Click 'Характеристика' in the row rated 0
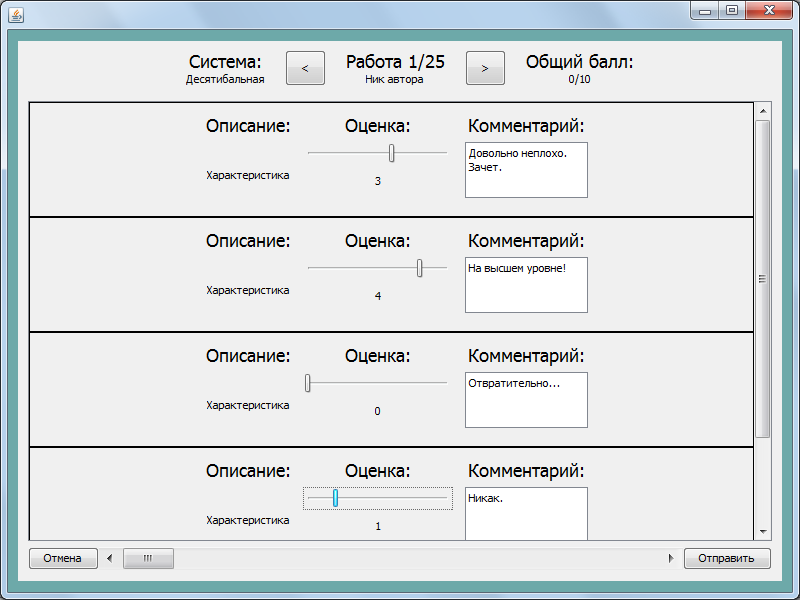 click(247, 405)
